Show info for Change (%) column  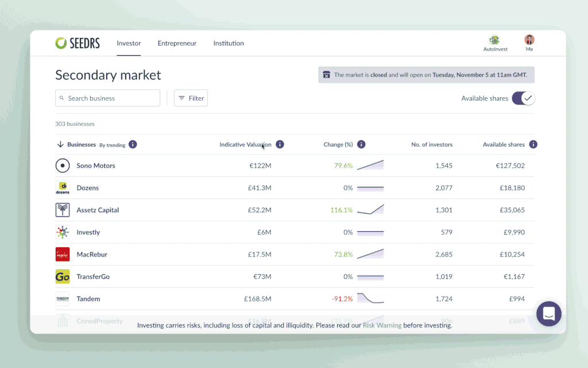361,144
